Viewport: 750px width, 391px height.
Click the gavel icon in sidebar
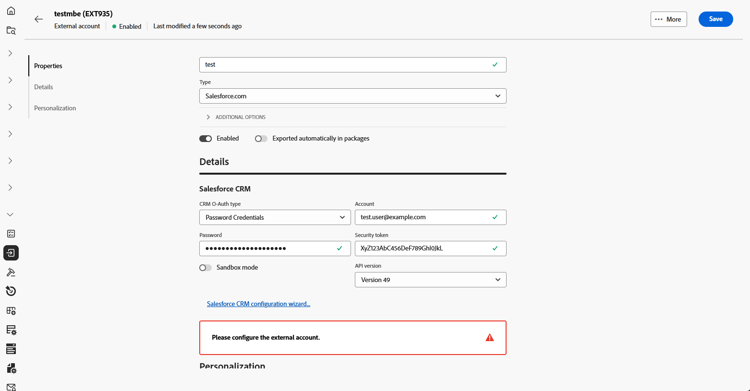click(x=11, y=272)
